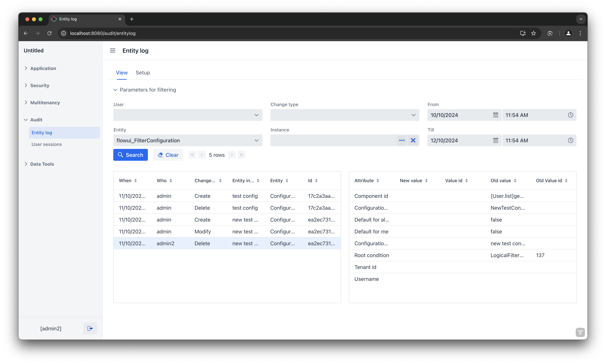The image size is (606, 364).
Task: Select the admin Modify log row
Action: [227, 232]
